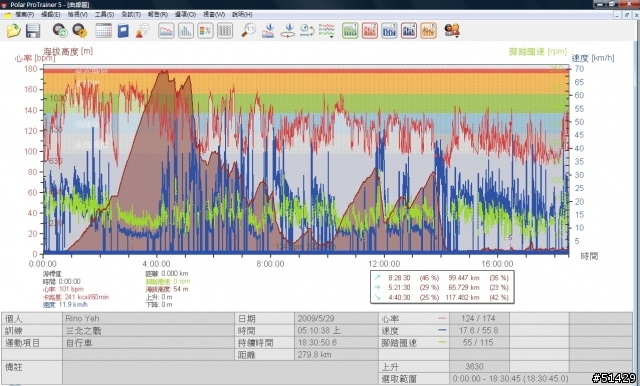Save the exercise with the floppy disk icon
This screenshot has width=640, height=386.
[x=33, y=31]
